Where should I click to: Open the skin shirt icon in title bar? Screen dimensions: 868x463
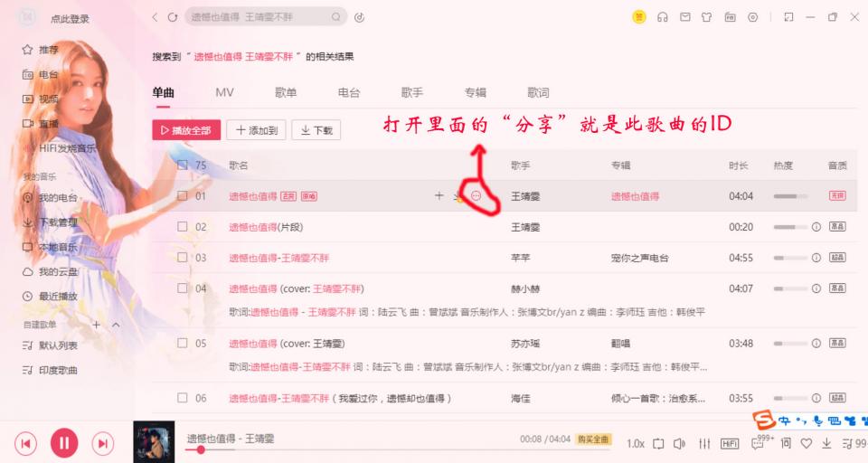[x=706, y=17]
